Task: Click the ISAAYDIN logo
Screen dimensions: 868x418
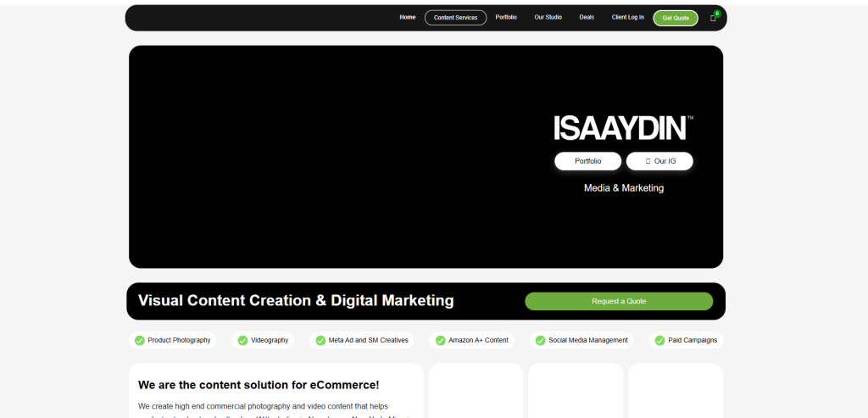Action: point(623,128)
